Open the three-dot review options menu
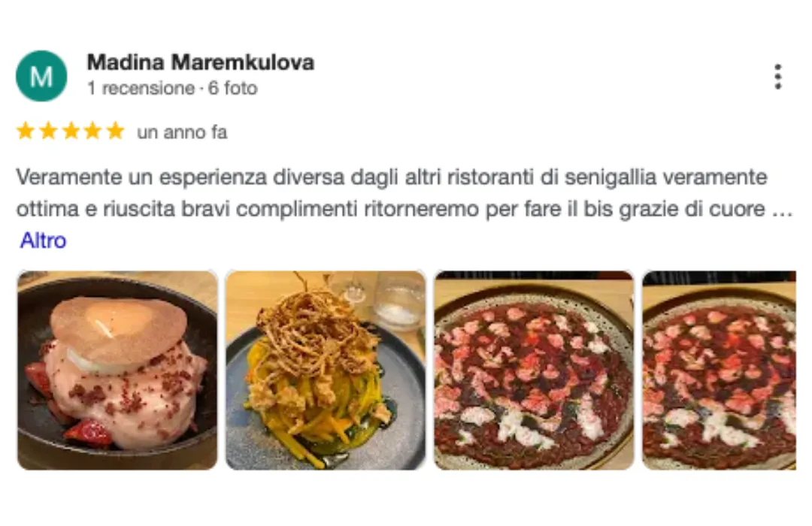This screenshot has width=812, height=526. (777, 77)
